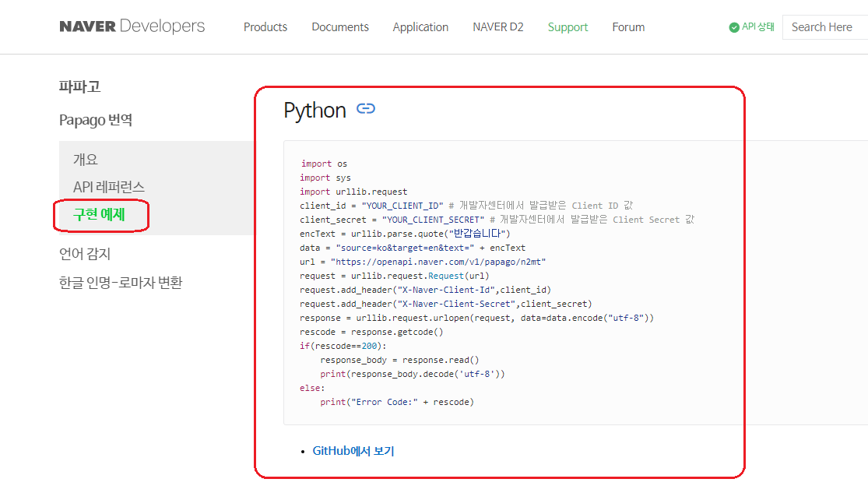The image size is (868, 493).
Task: Click the "import urllib.request" code line
Action: [x=353, y=192]
